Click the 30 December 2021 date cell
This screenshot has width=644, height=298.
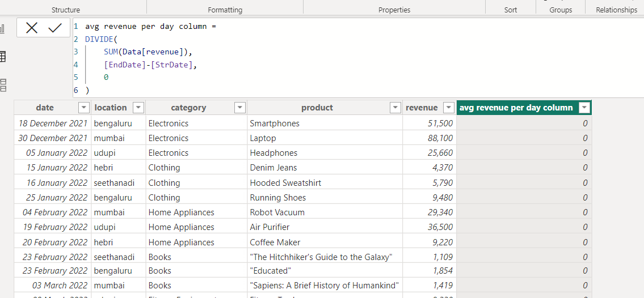(53, 138)
